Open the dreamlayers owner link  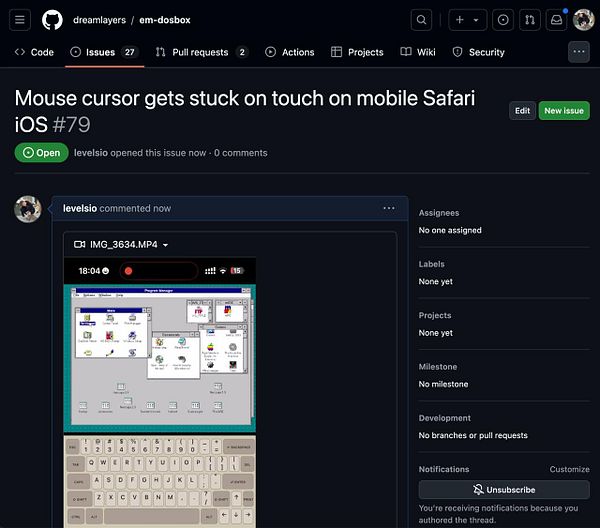click(x=99, y=20)
